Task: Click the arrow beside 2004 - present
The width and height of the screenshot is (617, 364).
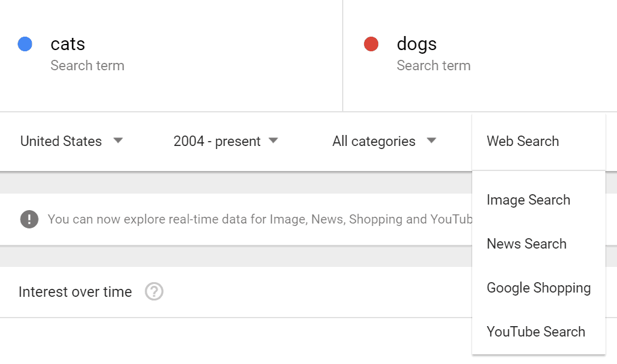Action: (273, 141)
